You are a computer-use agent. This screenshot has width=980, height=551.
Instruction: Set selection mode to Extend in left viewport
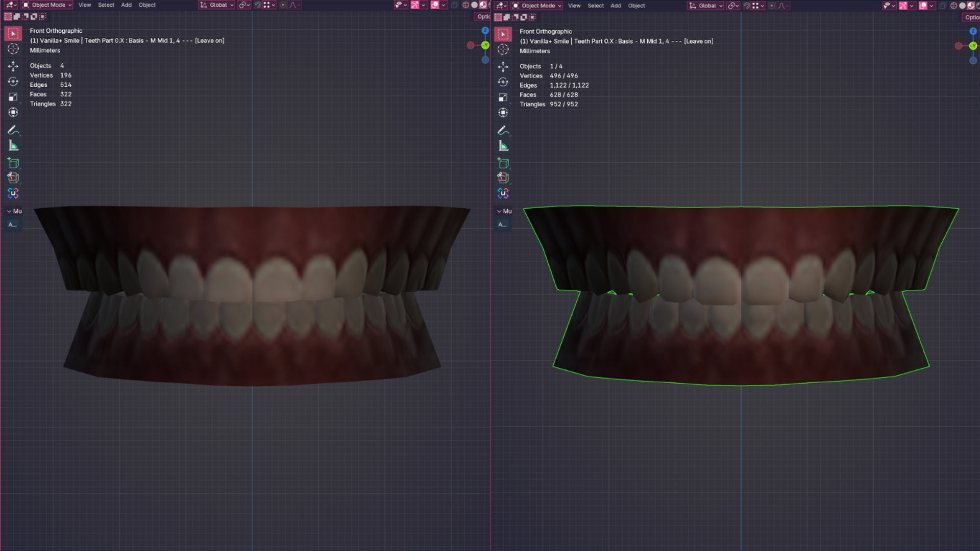pyautogui.click(x=16, y=17)
